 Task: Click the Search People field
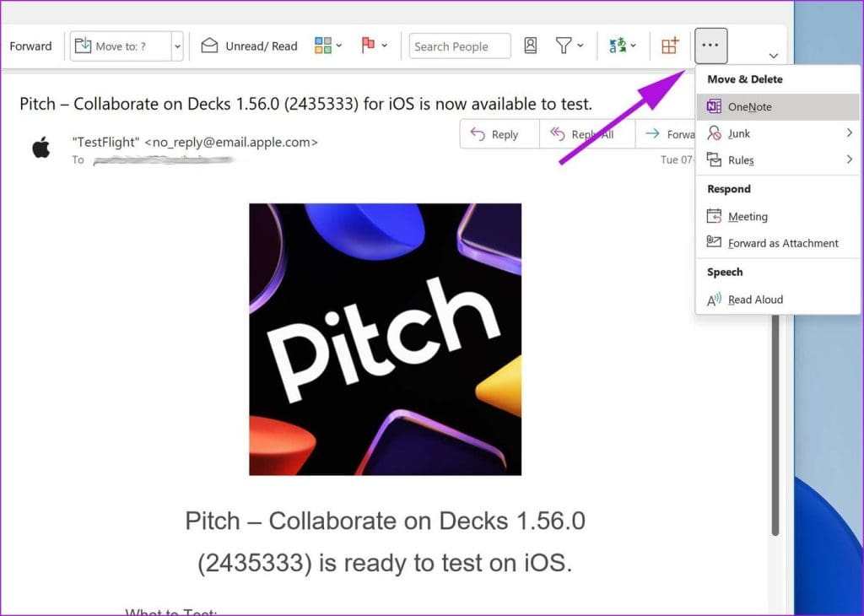tap(459, 46)
